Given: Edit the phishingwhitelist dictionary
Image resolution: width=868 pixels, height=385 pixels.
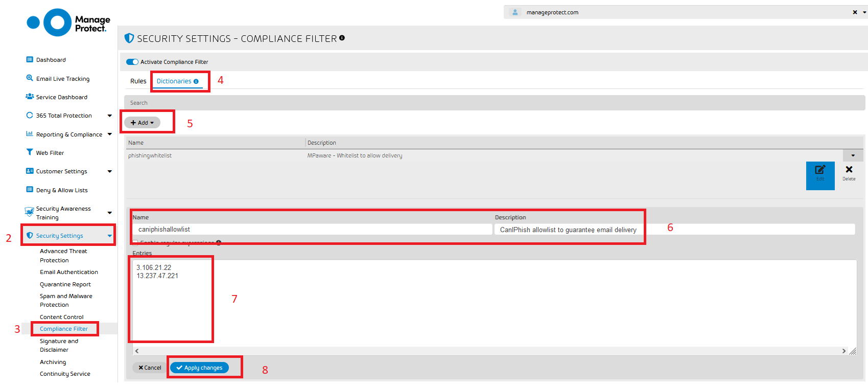Looking at the screenshot, I should click(820, 176).
